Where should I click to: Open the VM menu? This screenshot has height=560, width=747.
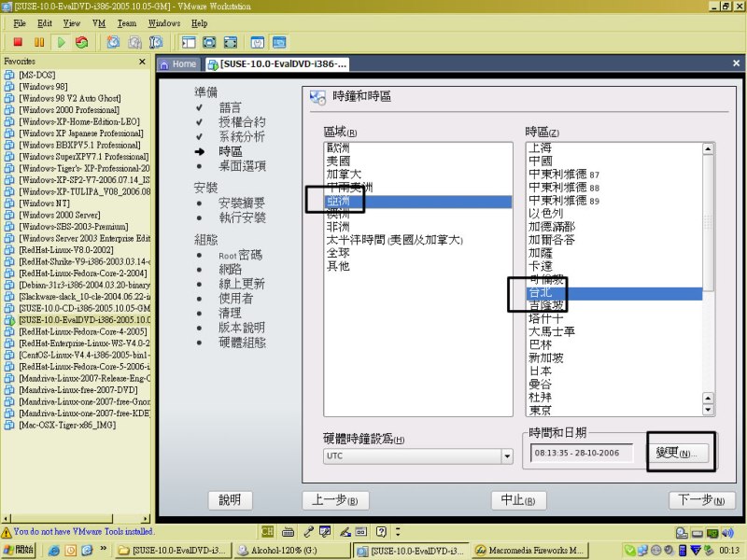coord(99,22)
